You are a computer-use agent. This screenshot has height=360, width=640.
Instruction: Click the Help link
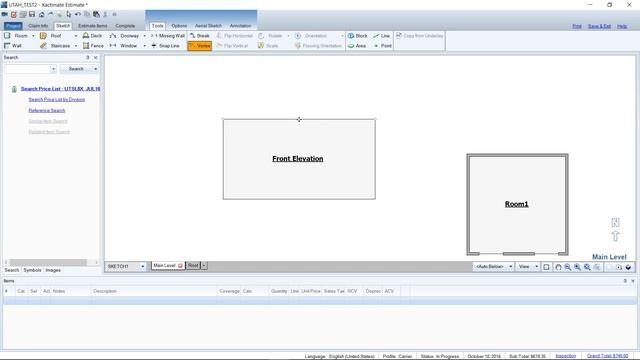coord(622,26)
